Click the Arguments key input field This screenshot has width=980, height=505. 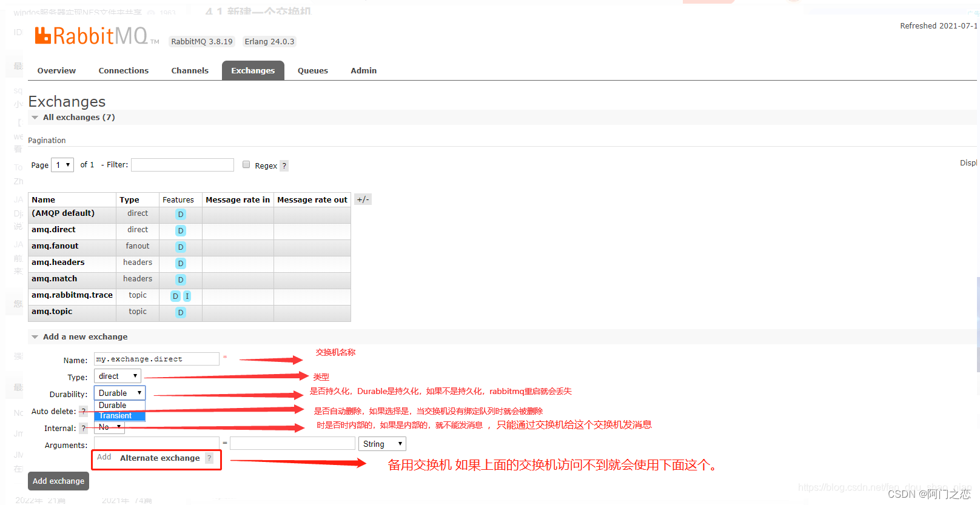156,444
